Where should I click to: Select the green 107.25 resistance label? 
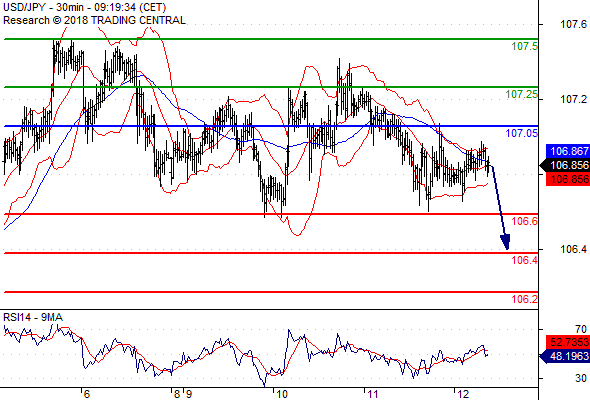(522, 94)
